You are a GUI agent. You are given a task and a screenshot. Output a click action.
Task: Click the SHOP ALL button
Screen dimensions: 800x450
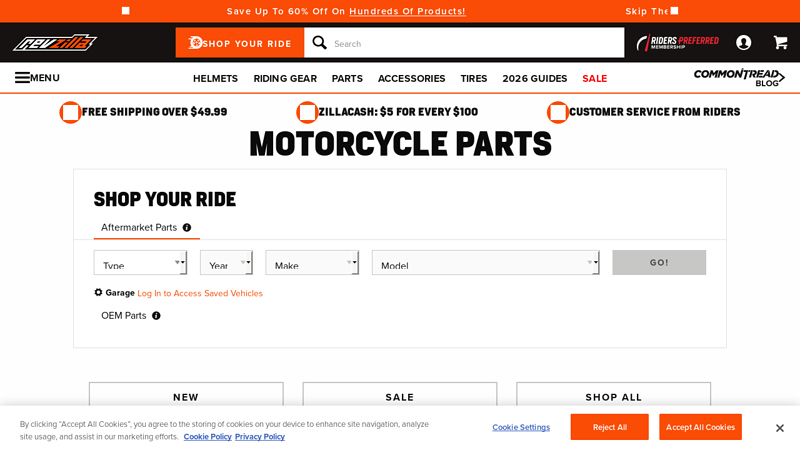pos(613,395)
